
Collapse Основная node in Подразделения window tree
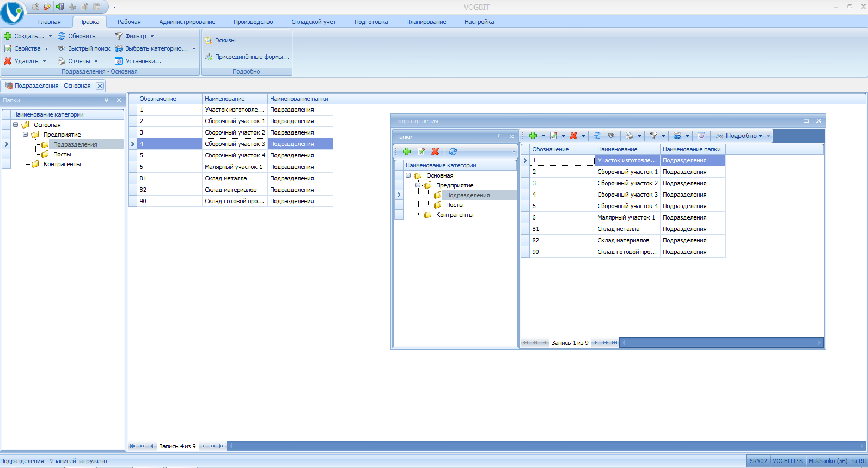click(408, 175)
